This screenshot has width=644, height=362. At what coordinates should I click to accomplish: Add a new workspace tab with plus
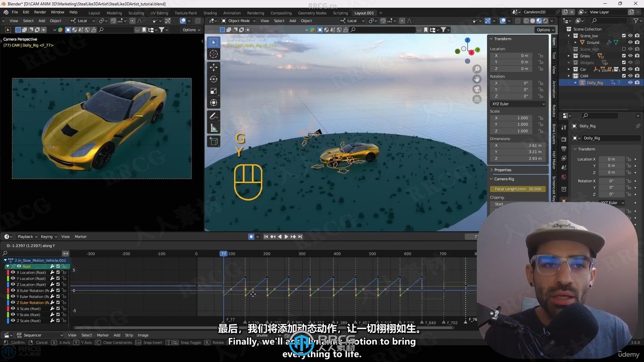(381, 13)
